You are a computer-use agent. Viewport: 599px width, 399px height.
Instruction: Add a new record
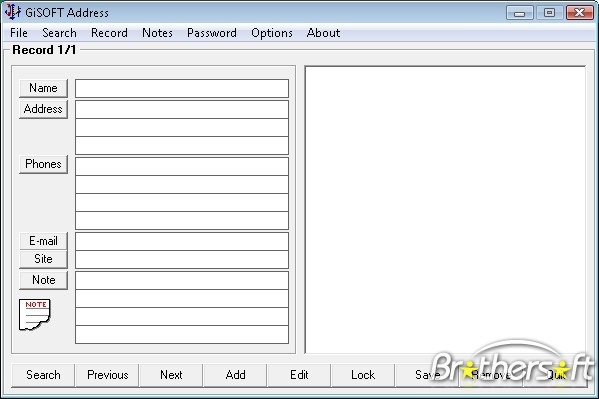pyautogui.click(x=235, y=375)
